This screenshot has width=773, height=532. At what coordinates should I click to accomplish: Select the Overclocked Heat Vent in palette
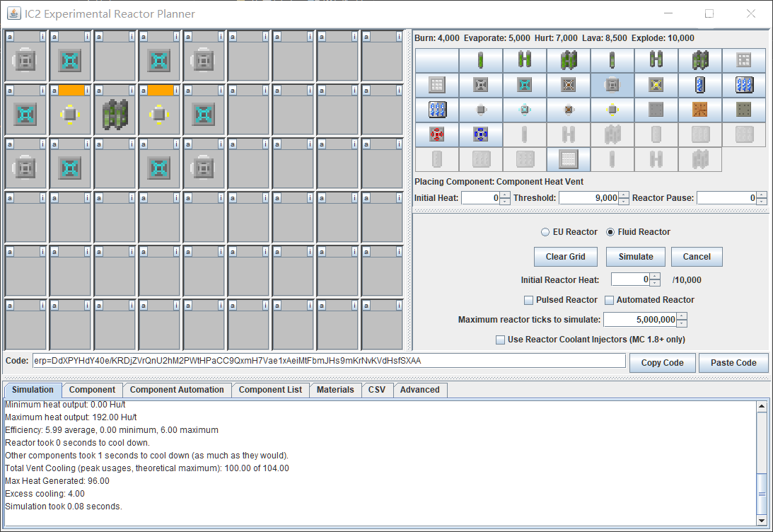tap(656, 86)
